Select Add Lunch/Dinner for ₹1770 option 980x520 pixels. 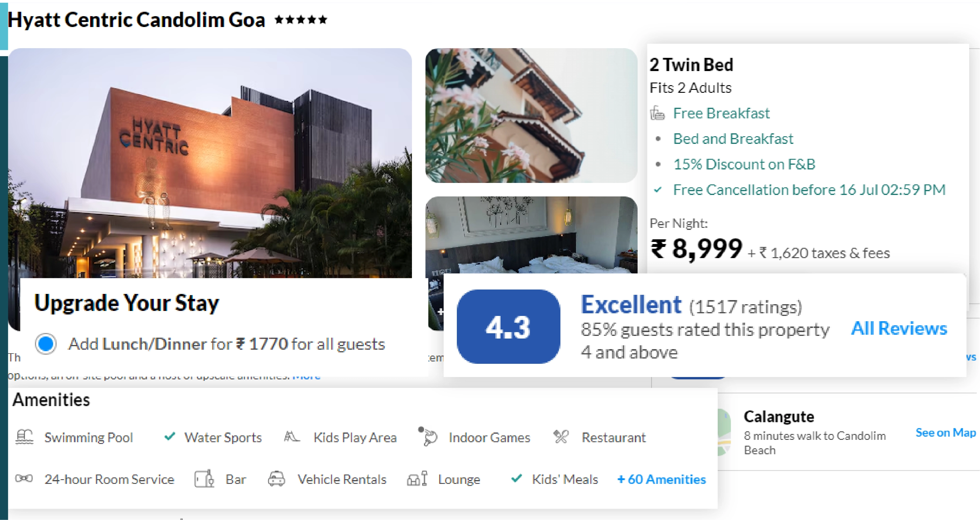tap(46, 344)
